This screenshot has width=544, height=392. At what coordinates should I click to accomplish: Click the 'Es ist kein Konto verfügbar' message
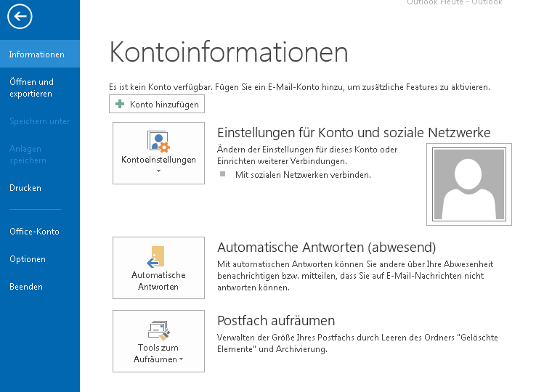(x=299, y=86)
